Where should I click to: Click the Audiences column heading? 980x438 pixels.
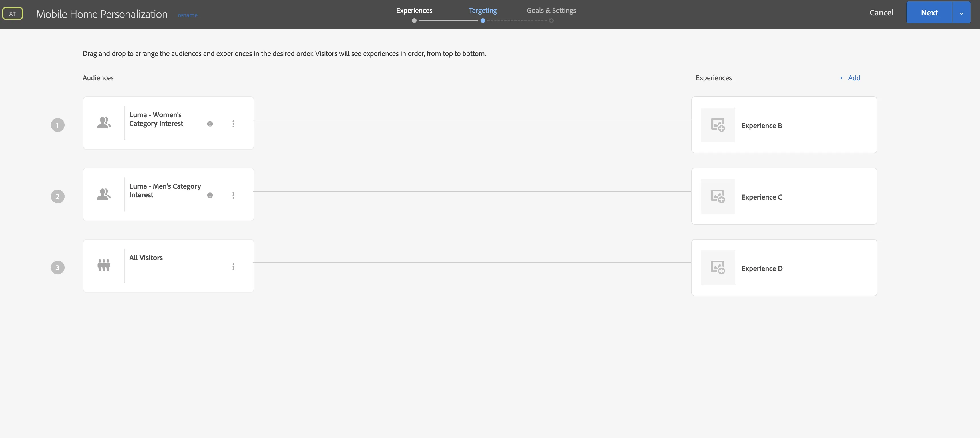[98, 78]
